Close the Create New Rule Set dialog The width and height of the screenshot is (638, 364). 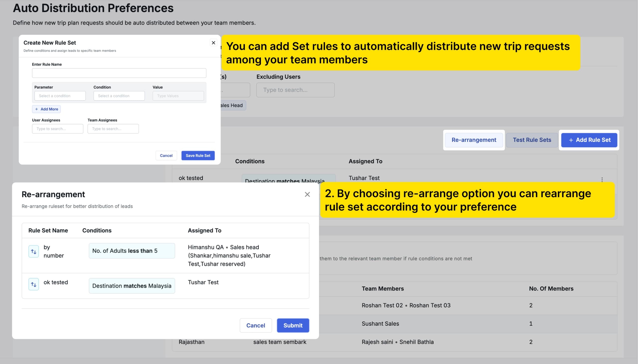coord(213,43)
